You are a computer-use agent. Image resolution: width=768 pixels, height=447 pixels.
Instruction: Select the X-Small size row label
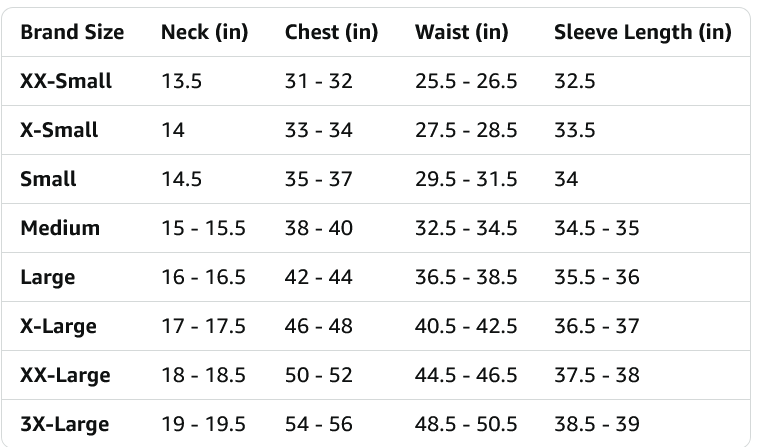click(x=59, y=130)
